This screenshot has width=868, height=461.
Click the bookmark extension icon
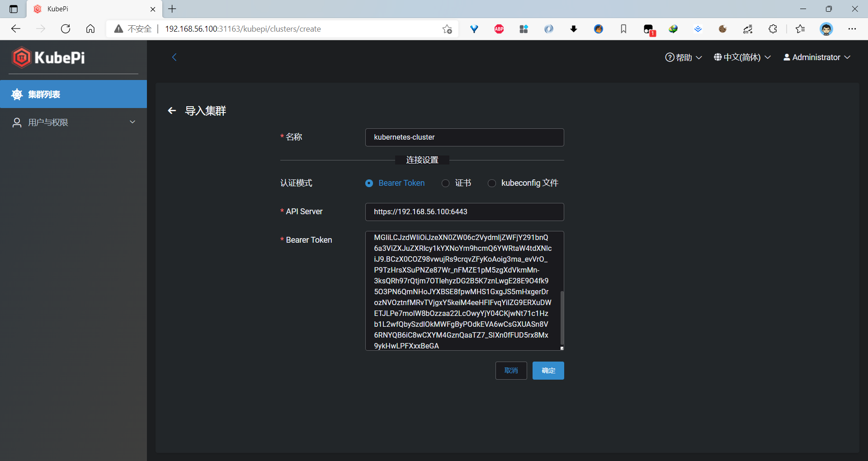point(623,29)
